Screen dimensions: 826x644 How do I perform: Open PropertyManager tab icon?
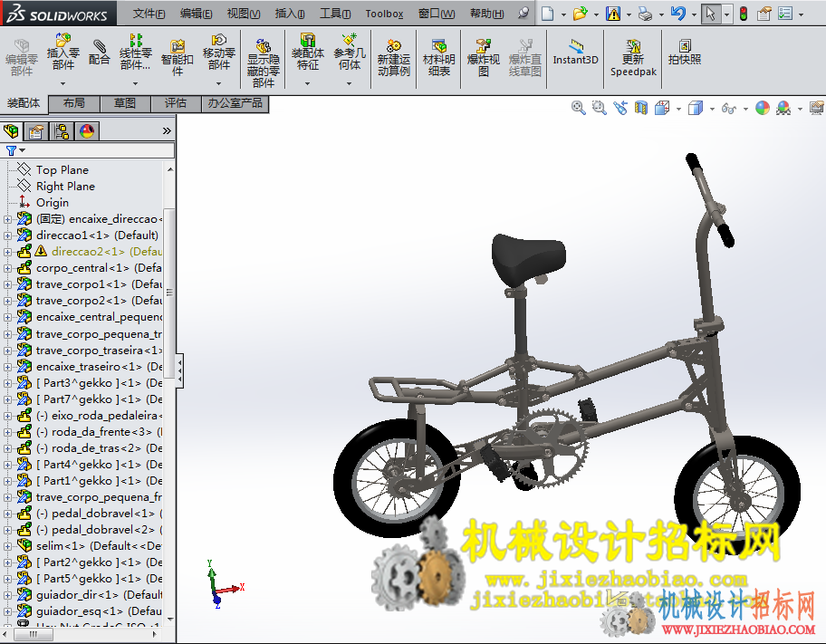point(36,131)
